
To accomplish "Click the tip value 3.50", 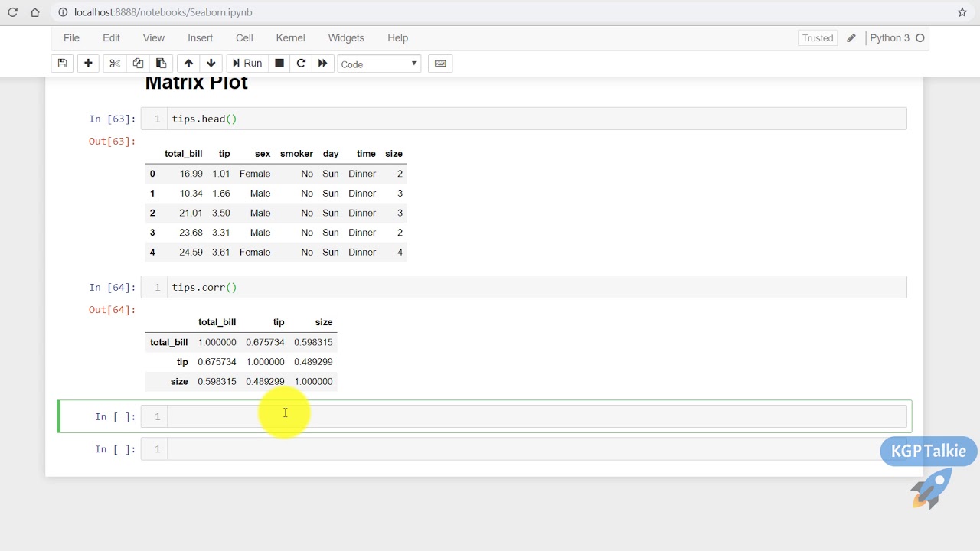I will 221,213.
